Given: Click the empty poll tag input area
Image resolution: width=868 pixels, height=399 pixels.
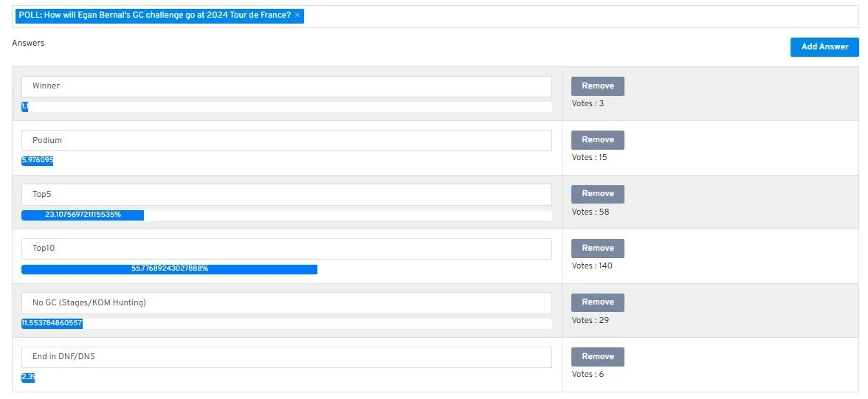Looking at the screenshot, I should 582,17.
